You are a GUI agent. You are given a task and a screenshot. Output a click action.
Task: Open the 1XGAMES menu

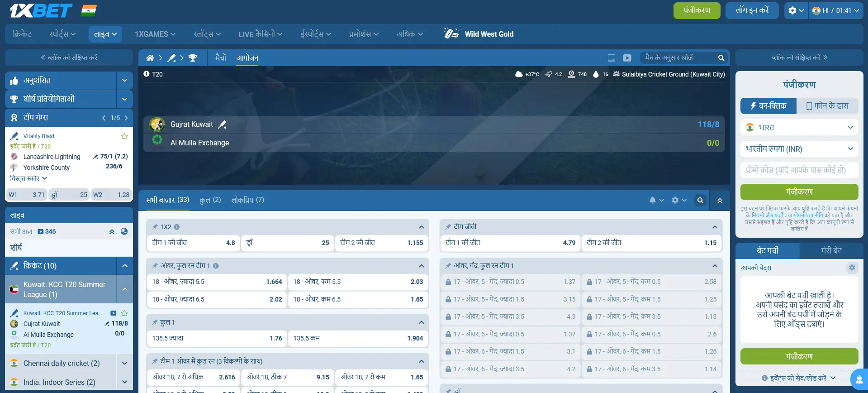point(155,34)
